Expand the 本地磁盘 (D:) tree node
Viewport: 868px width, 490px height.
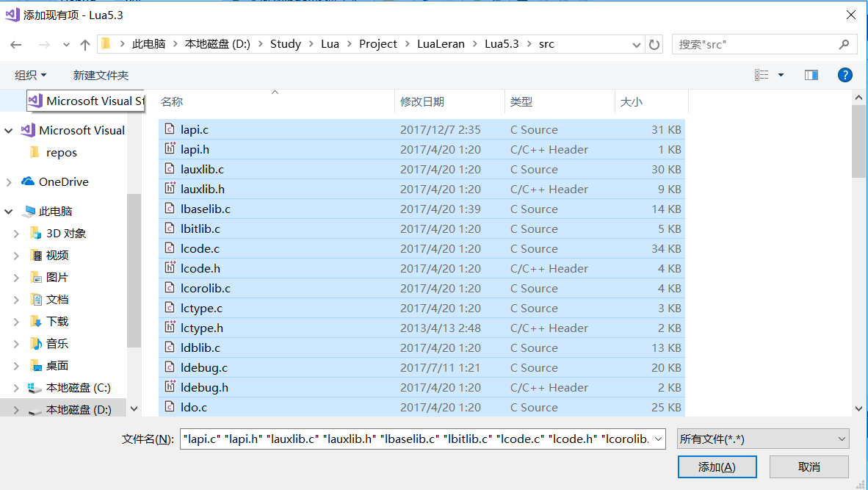15,408
